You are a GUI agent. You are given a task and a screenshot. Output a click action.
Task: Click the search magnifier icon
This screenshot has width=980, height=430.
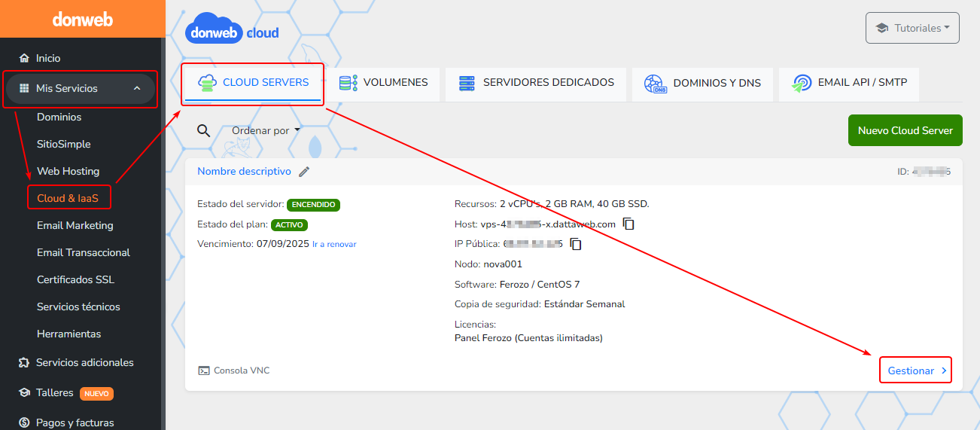pyautogui.click(x=203, y=130)
